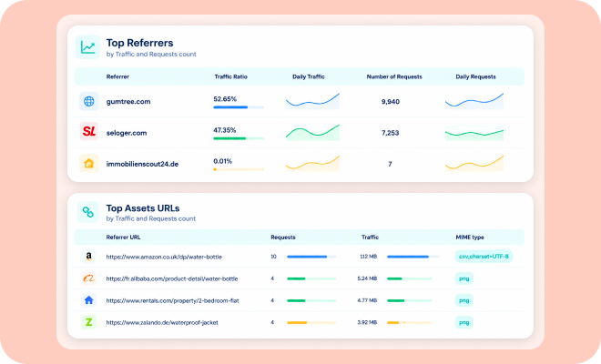Image resolution: width=601 pixels, height=364 pixels.
Task: Click the Alibaba logo icon
Action: (x=88, y=278)
